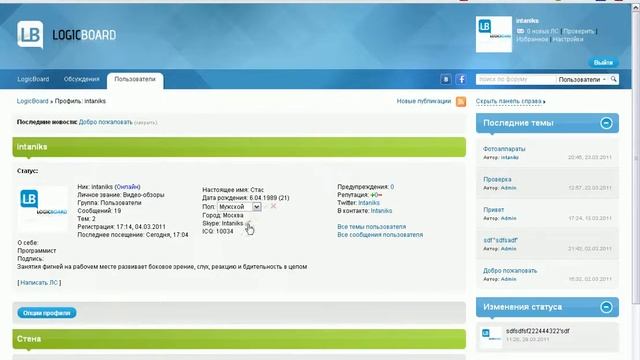Click the edit pencil next to Skype

coord(248,223)
